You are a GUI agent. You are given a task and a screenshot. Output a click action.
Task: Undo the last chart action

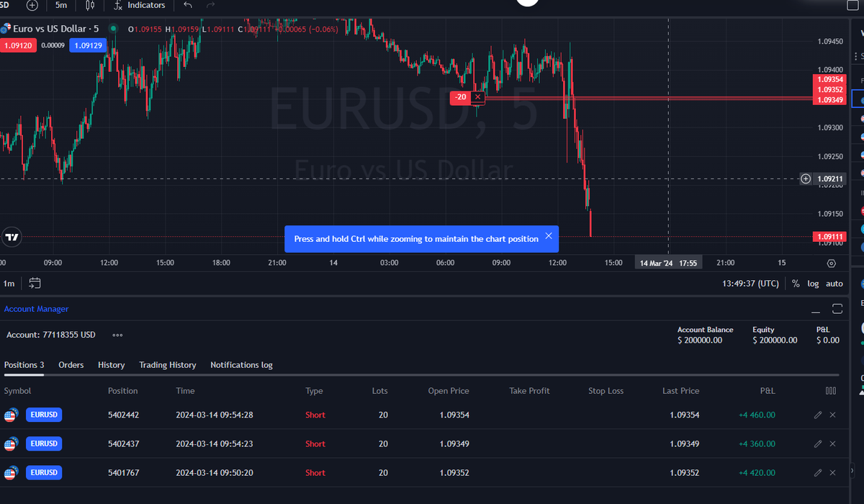coord(188,5)
